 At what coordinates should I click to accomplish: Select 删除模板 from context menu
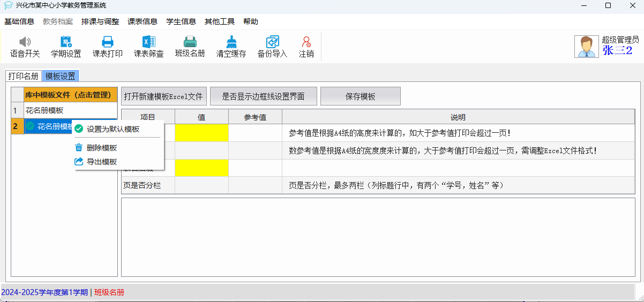tap(101, 148)
